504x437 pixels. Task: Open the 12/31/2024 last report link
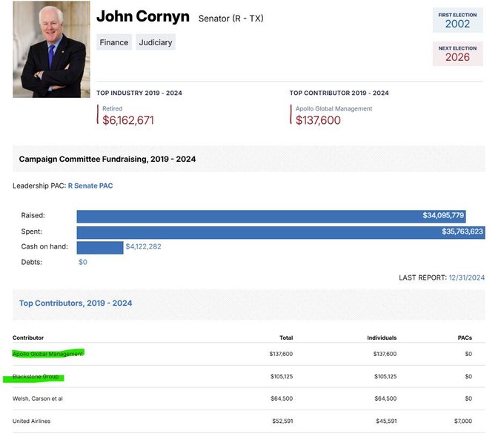tap(466, 277)
